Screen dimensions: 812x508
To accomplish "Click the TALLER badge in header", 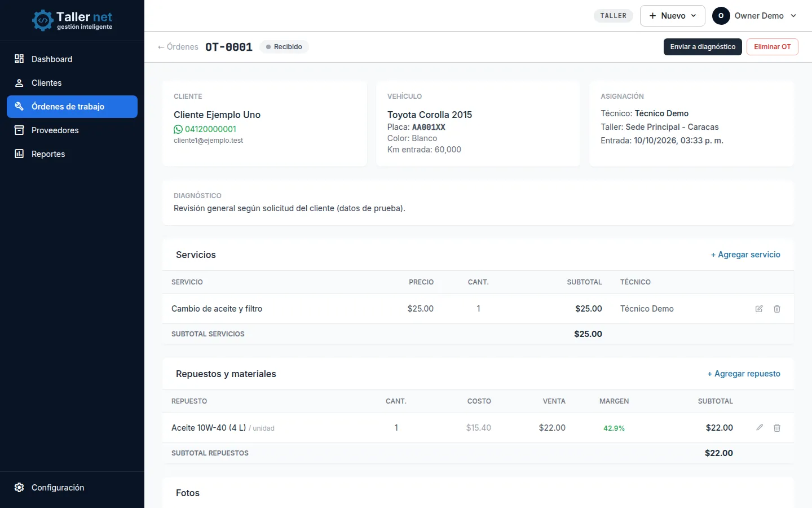I will tap(614, 16).
